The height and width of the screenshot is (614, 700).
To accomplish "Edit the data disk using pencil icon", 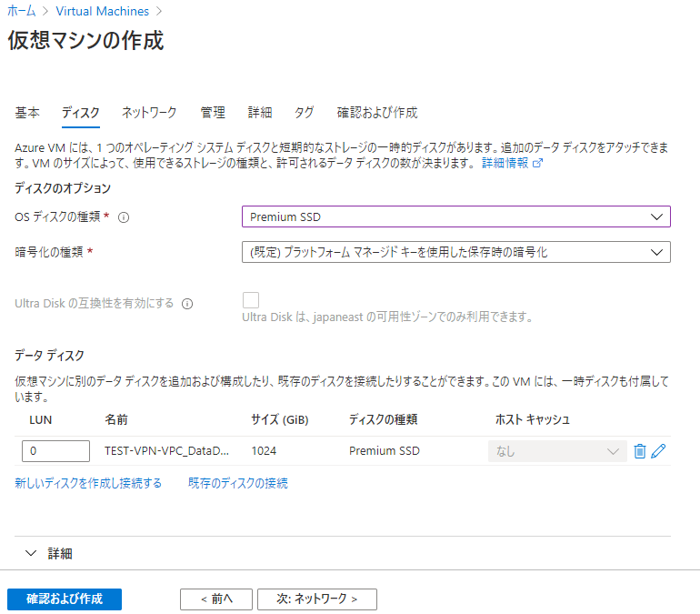I will tap(658, 451).
